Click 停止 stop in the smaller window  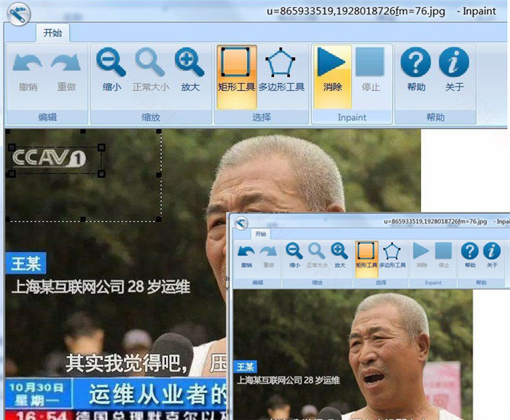tap(444, 255)
